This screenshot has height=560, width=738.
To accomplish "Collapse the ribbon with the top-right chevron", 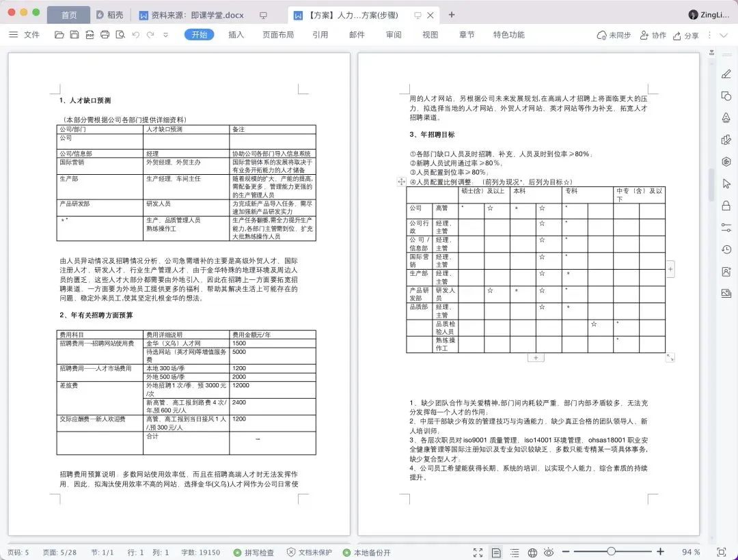I will point(724,36).
